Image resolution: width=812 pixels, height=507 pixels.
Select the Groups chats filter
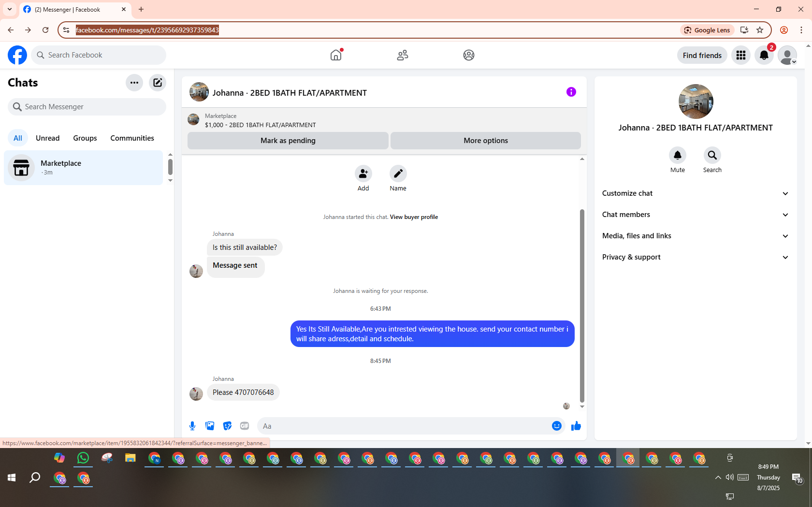(x=85, y=138)
